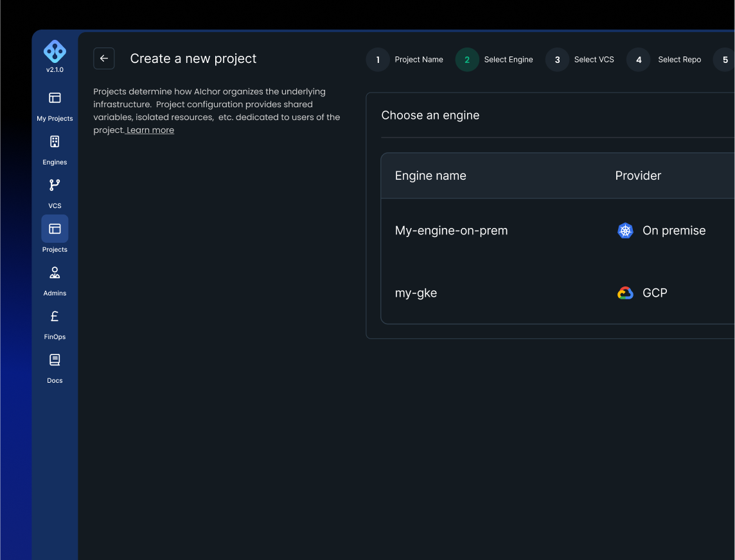Jump to step 4 Select Repo

[x=664, y=60]
